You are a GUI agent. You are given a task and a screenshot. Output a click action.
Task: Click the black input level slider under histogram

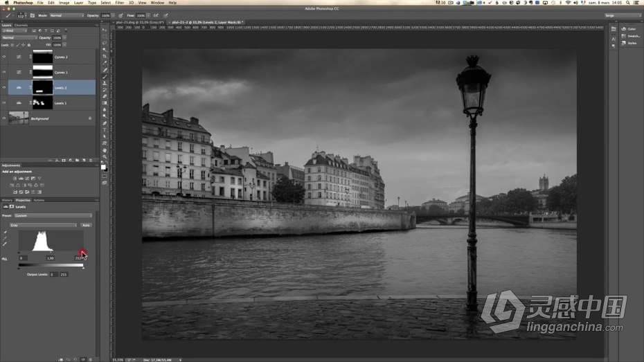pos(19,252)
